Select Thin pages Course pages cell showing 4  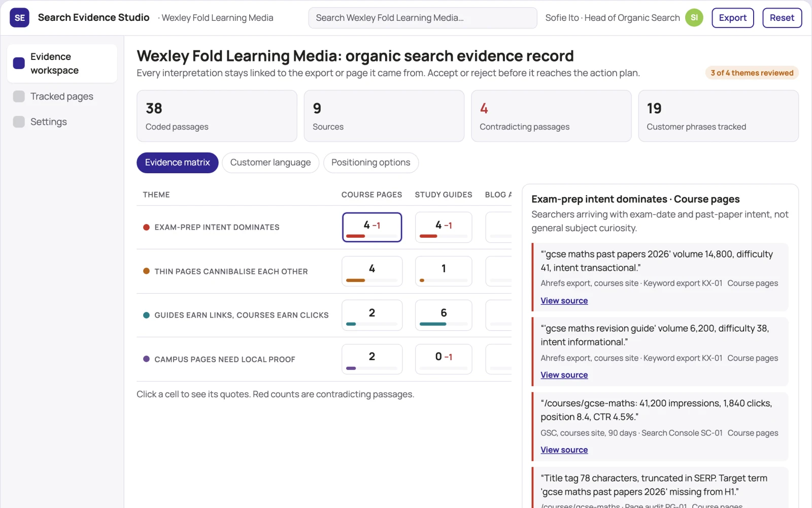coord(372,271)
